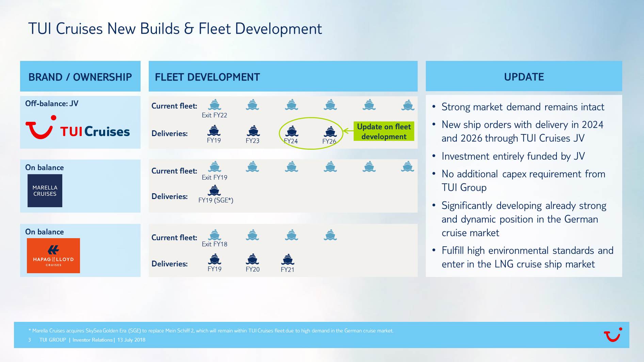Select the "Exit FY19" label in Marella row
Screen dimensions: 644x362
pyautogui.click(x=214, y=177)
